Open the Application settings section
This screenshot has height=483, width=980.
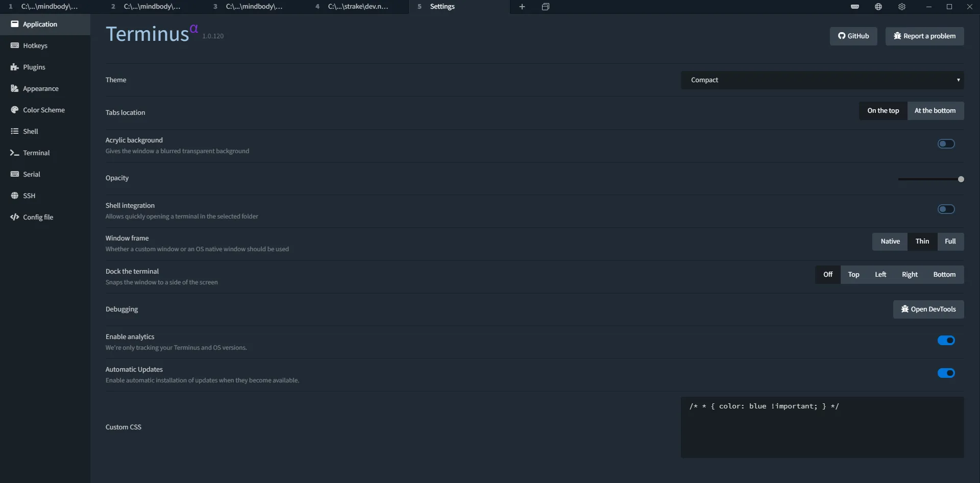(45, 24)
